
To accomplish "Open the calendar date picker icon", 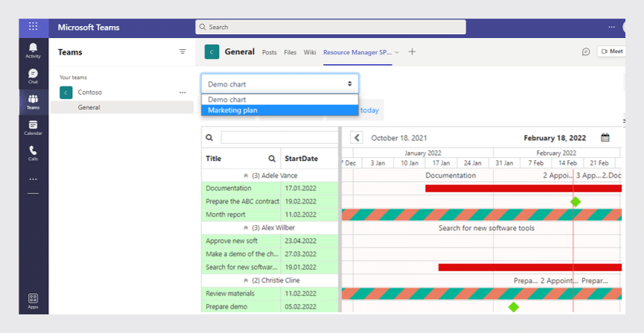I will click(605, 138).
